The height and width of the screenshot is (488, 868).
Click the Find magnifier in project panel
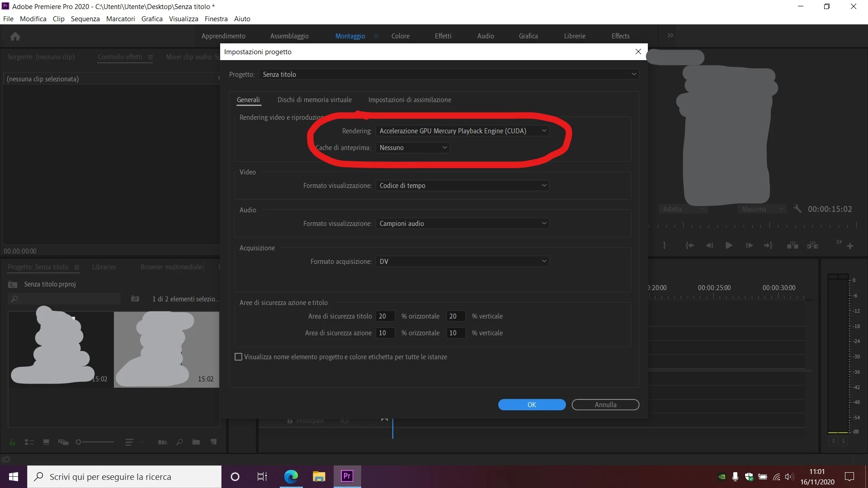tap(179, 442)
